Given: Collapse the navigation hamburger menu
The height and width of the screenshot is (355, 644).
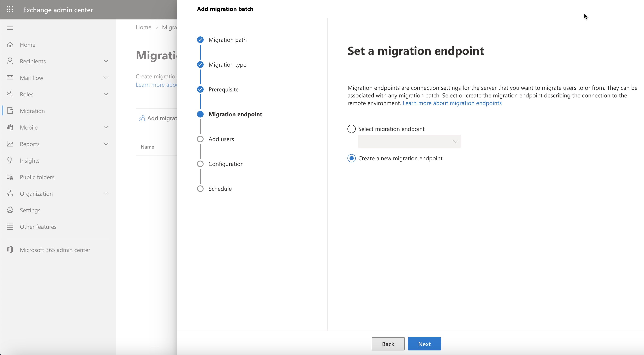Looking at the screenshot, I should [10, 28].
